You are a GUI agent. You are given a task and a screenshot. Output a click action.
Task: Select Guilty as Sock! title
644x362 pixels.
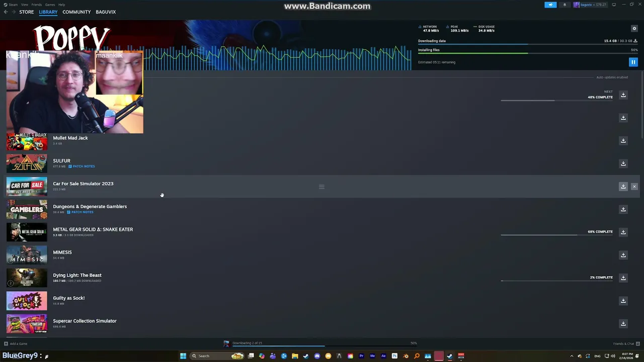point(69,298)
